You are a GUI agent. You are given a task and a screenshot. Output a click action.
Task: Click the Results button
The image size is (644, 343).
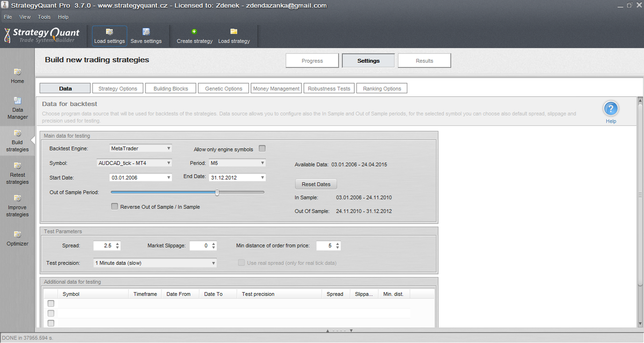pos(425,61)
